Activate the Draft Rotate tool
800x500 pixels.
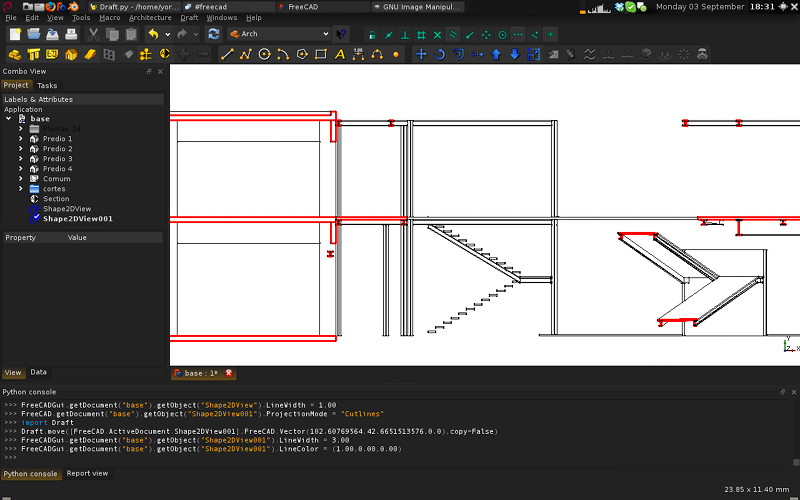(x=440, y=54)
